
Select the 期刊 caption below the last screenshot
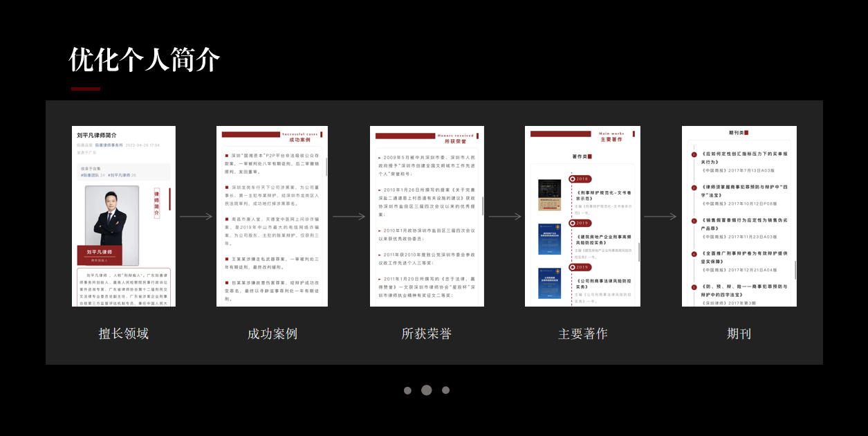(739, 334)
